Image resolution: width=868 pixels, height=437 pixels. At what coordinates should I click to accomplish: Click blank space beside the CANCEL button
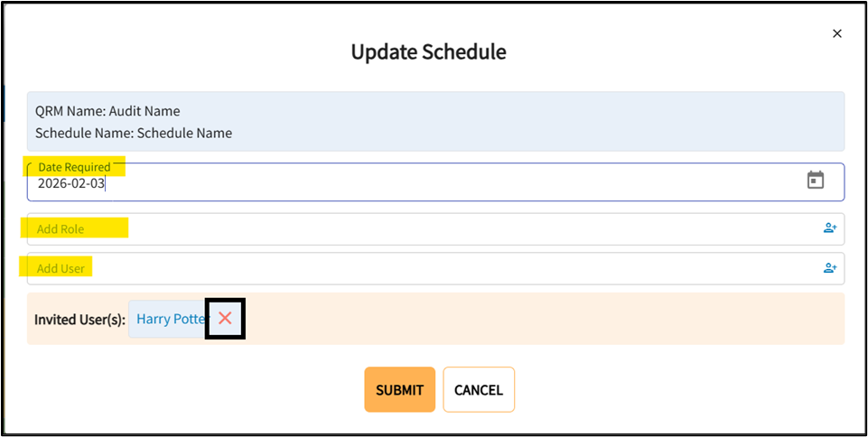click(632, 390)
